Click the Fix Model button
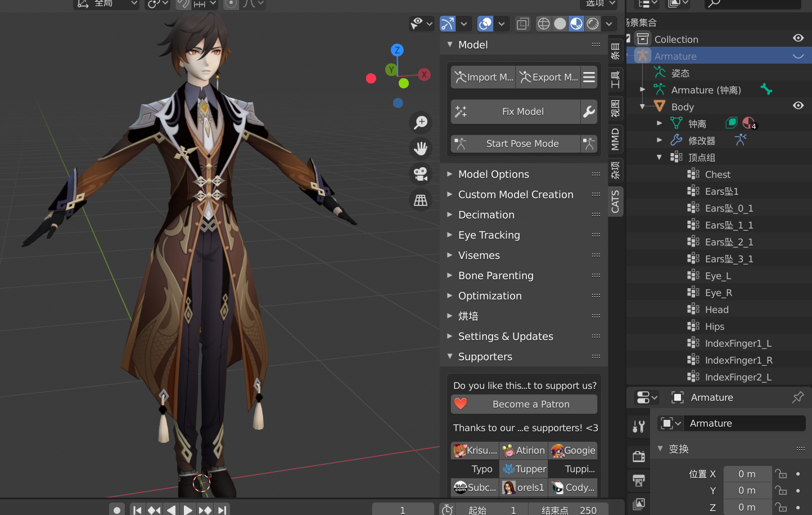812x515 pixels. [x=516, y=111]
